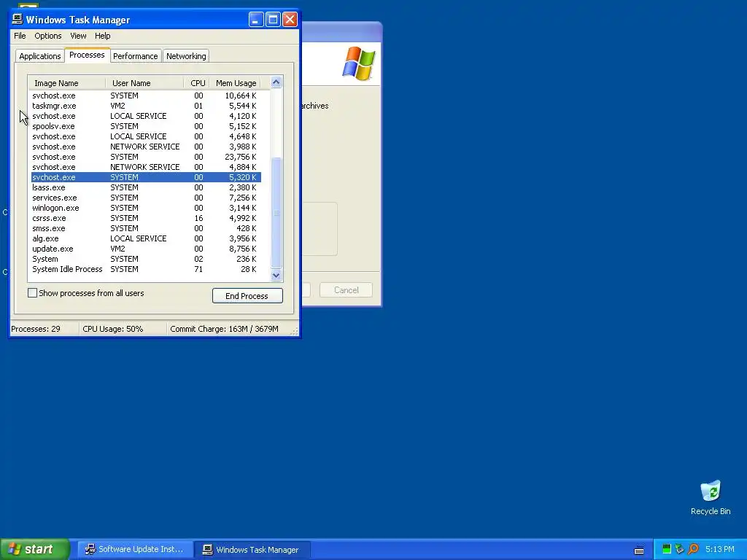Select the winlogon.exe process
This screenshot has height=560, width=747.
click(x=146, y=208)
